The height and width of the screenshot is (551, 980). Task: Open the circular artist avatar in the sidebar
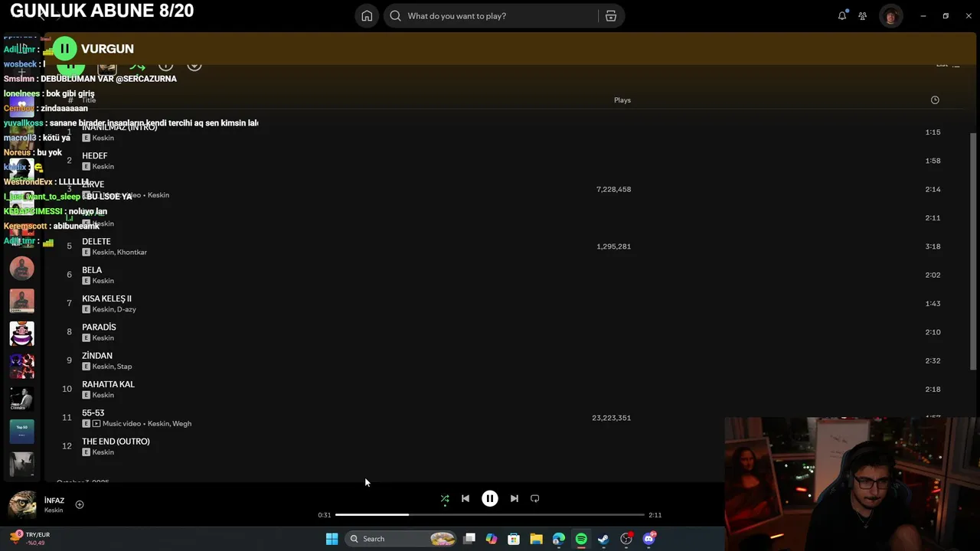coord(21,268)
